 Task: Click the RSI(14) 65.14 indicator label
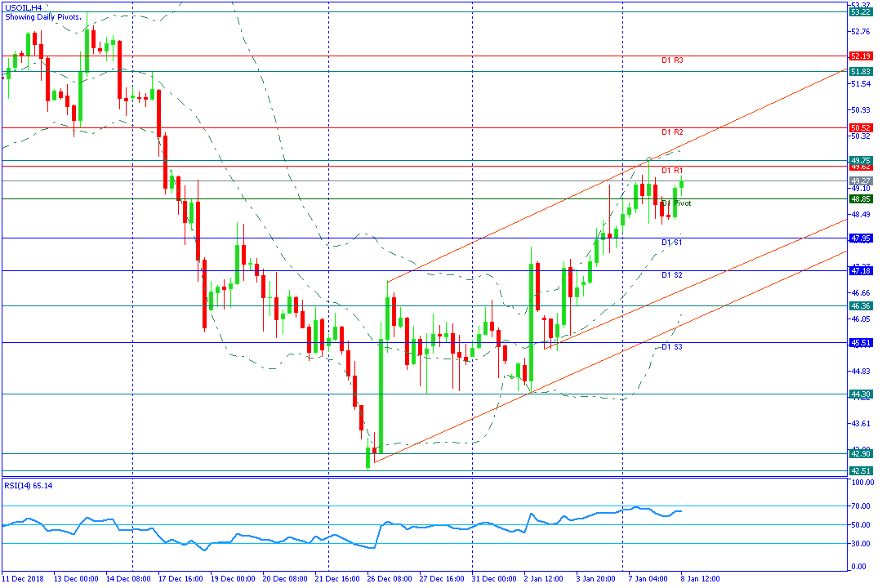tap(29, 485)
